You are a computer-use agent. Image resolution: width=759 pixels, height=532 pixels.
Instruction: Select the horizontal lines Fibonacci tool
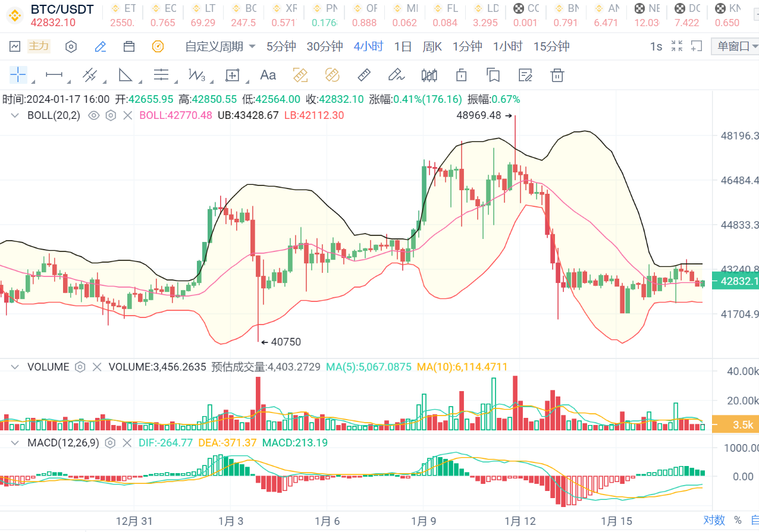[161, 75]
